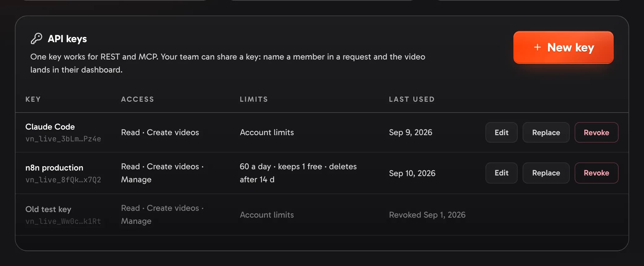Click the REST and MCP description text
The height and width of the screenshot is (266, 644).
(228, 63)
